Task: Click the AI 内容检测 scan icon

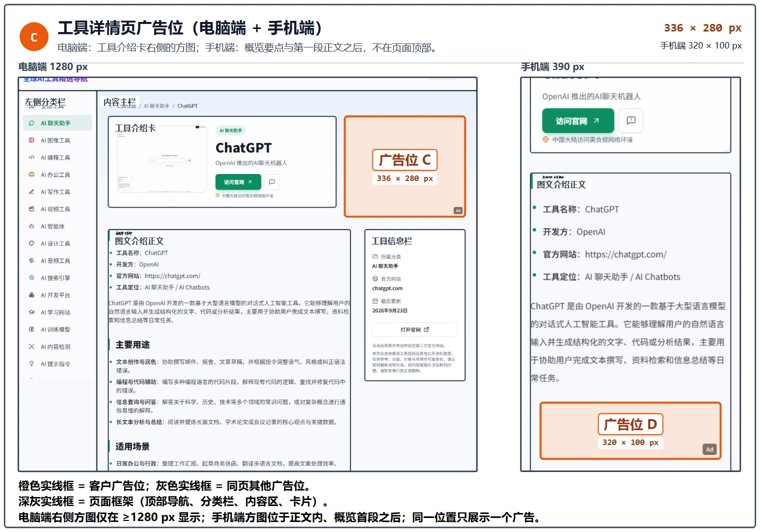Action: point(31,346)
